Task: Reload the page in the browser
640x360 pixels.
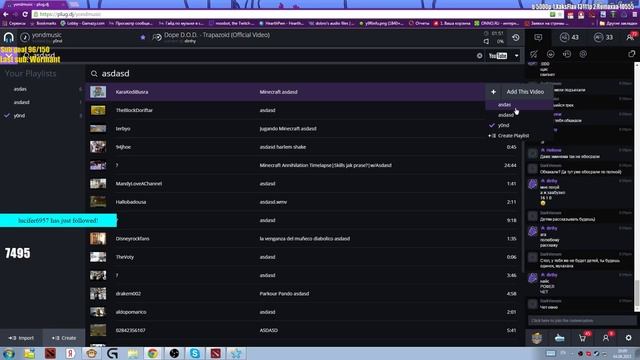Action: 25,14
